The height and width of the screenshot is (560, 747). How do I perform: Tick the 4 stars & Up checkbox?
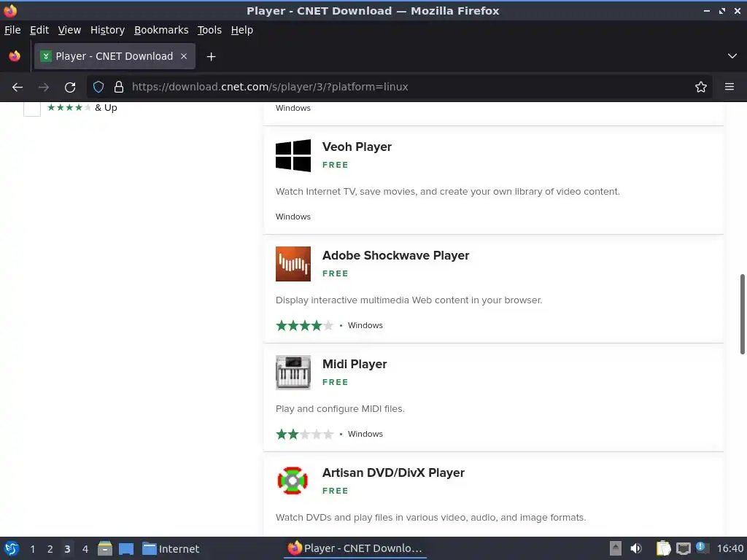click(32, 108)
